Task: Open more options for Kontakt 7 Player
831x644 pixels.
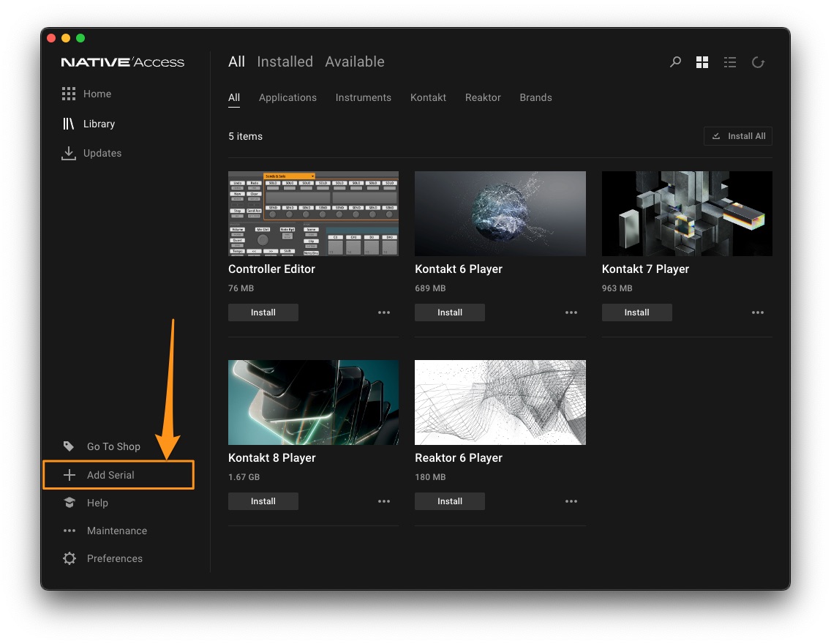Action: [758, 312]
